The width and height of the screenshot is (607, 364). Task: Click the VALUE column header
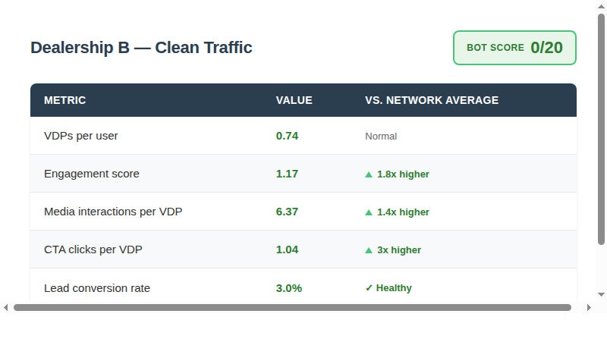(294, 100)
